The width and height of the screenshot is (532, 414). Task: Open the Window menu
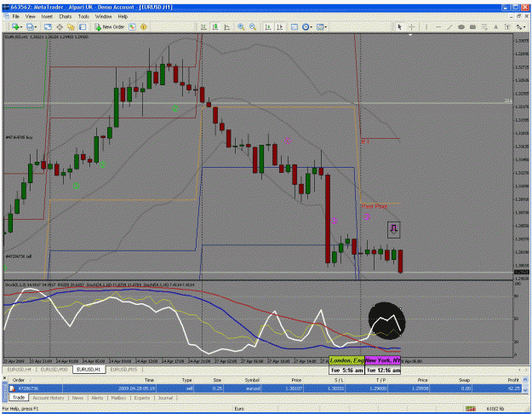point(103,16)
